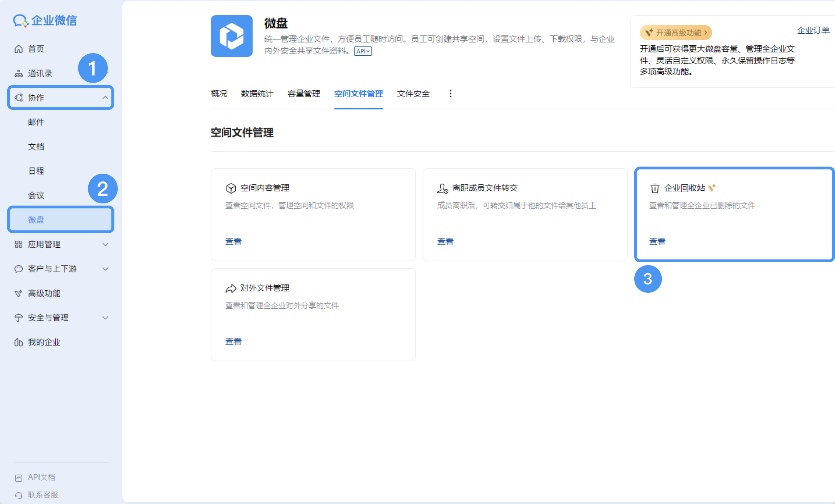This screenshot has height=504, width=835.
Task: Click the 协作 collaboration icon
Action: click(18, 97)
